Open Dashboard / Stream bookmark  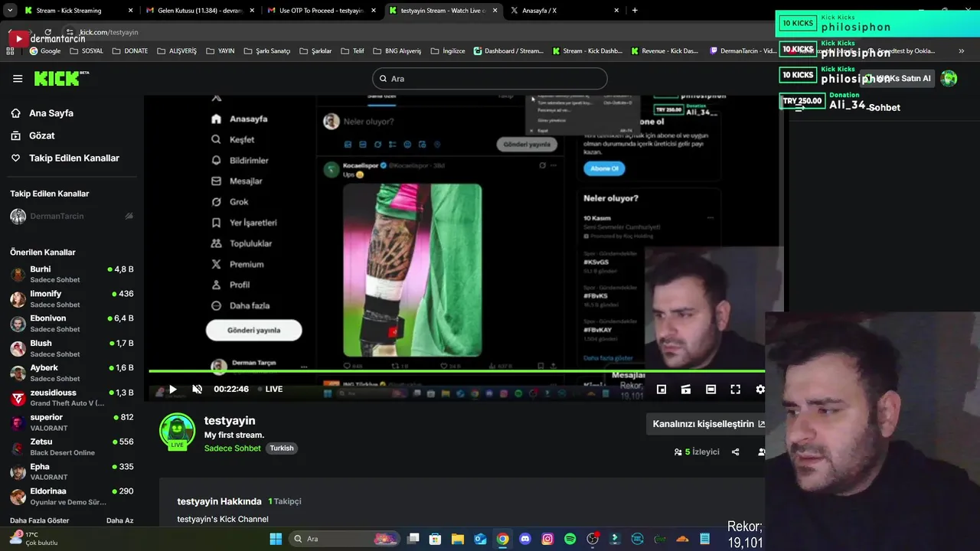[x=508, y=51]
